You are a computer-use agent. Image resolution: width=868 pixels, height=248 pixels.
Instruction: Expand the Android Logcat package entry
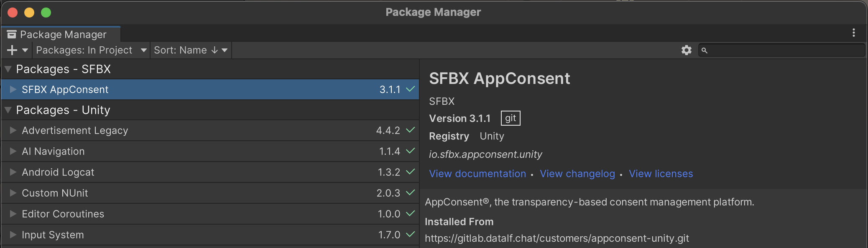click(x=13, y=172)
